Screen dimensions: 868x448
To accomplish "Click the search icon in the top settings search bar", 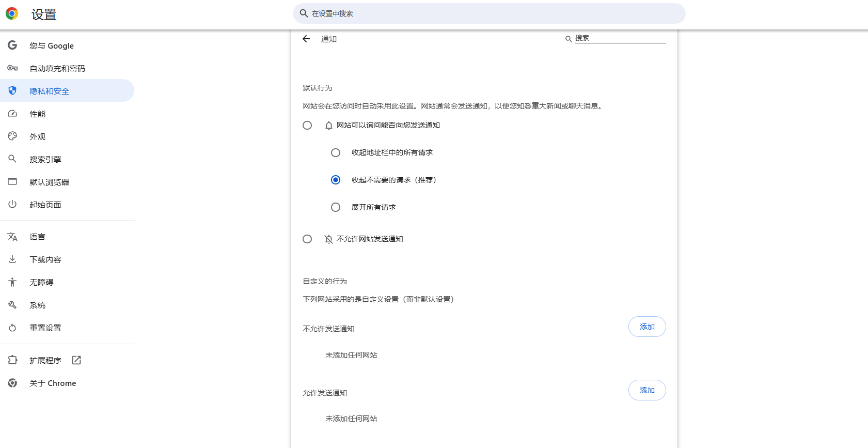I will 304,13.
